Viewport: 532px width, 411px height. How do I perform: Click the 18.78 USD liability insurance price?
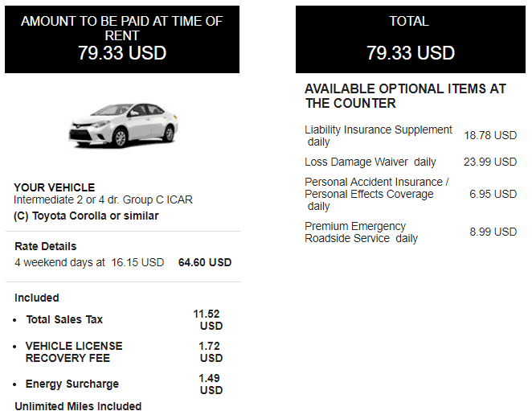(490, 136)
